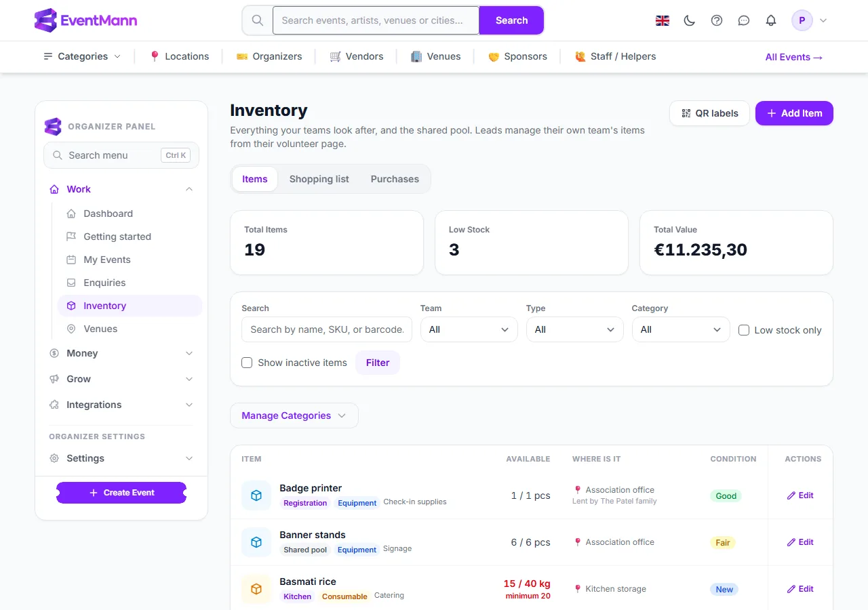Open the messages chat icon
Viewport: 868px width, 610px height.
tap(744, 20)
